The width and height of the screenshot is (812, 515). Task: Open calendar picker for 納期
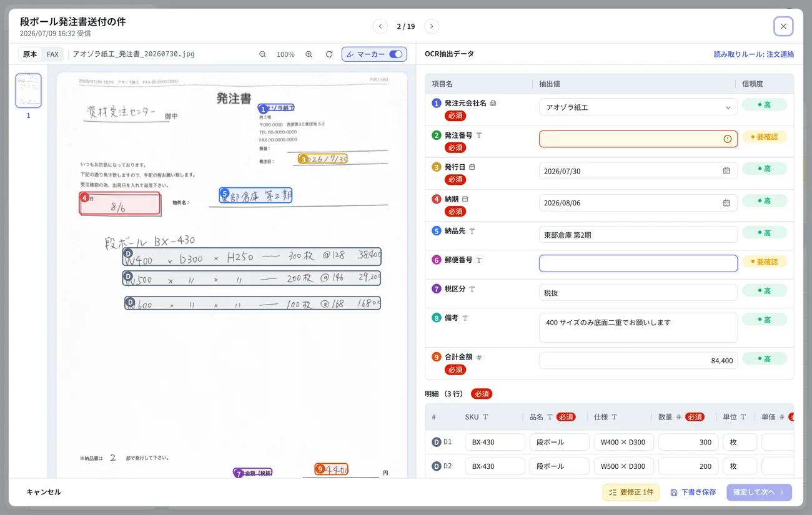click(x=726, y=203)
